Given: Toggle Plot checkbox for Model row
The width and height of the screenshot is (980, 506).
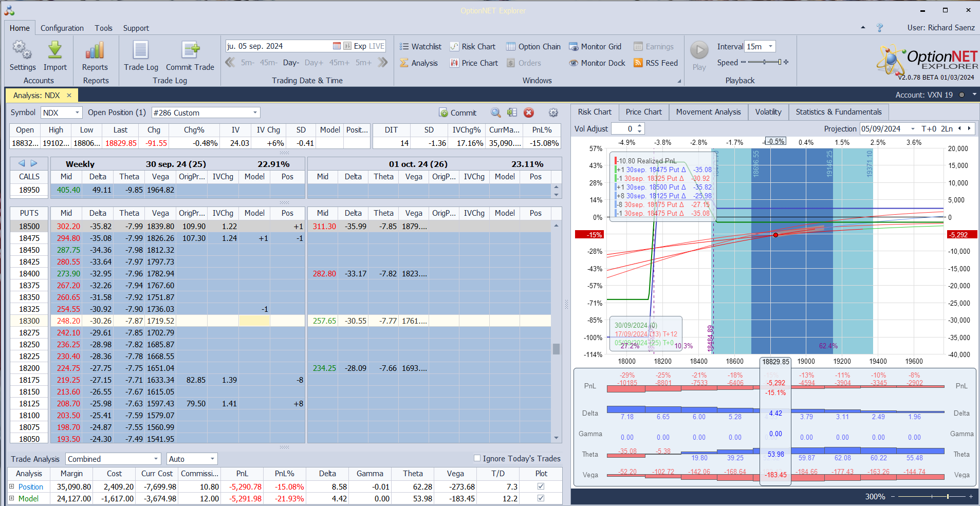Looking at the screenshot, I should pyautogui.click(x=541, y=498).
